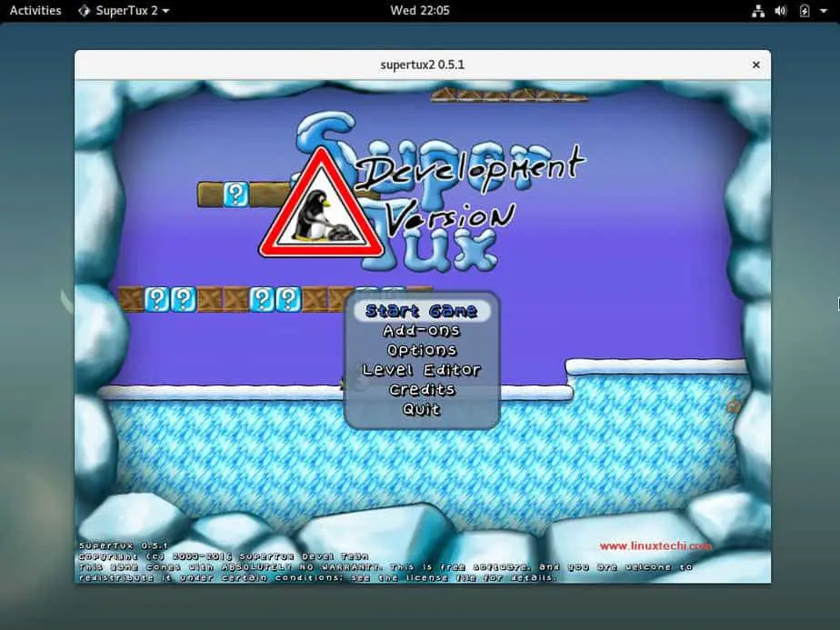Image resolution: width=840 pixels, height=630 pixels.
Task: Click the battery power icon
Action: pos(805,11)
